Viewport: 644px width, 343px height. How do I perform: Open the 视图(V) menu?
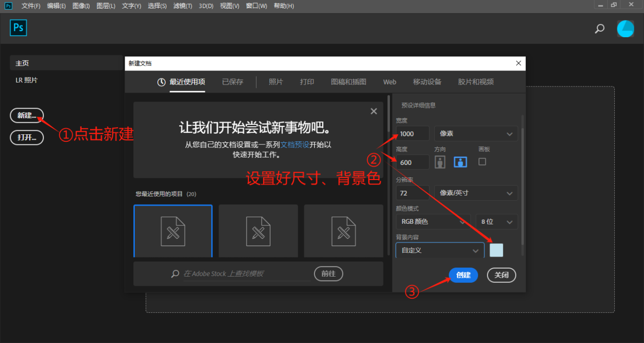coord(230,6)
